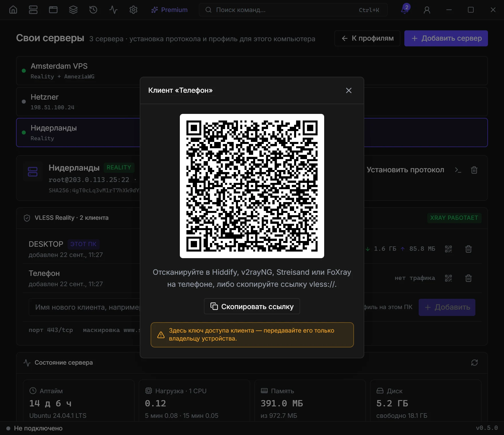Viewport: 504px width, 435px height.
Task: Open the servers icon in top toolbar
Action: [33, 10]
